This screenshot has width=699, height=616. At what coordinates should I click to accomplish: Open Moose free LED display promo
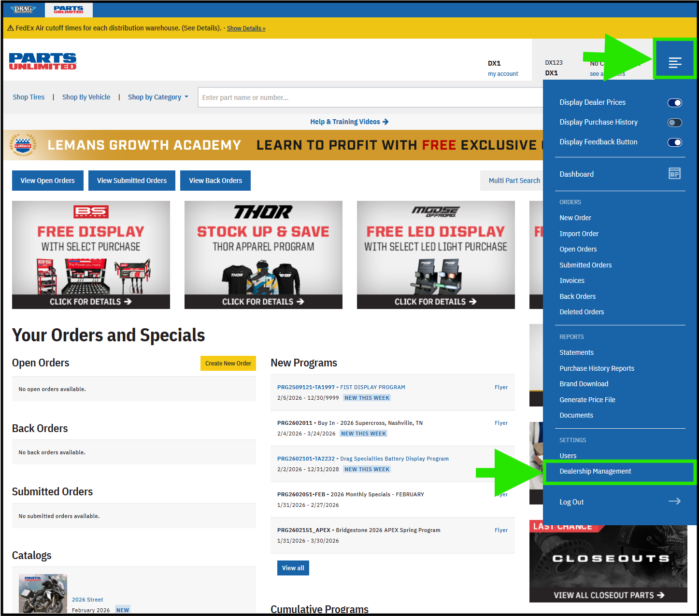coord(436,255)
